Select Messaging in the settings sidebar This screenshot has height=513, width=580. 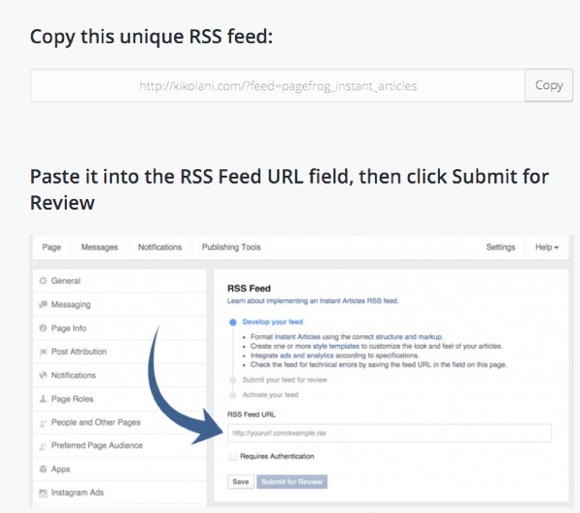pyautogui.click(x=120, y=304)
